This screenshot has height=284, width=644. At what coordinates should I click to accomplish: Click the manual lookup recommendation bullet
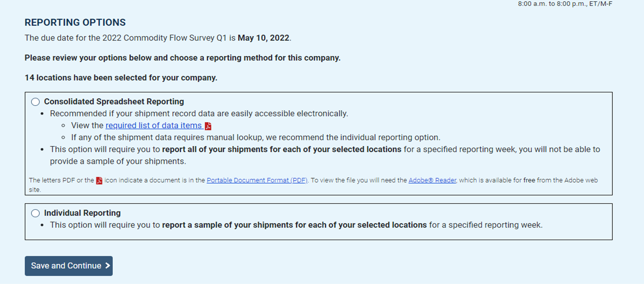(x=256, y=137)
